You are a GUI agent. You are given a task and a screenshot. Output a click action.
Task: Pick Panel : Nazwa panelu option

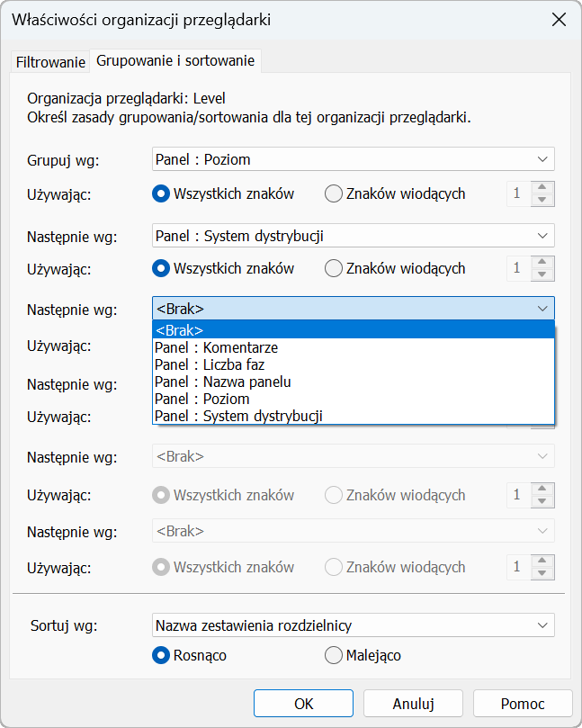(222, 382)
